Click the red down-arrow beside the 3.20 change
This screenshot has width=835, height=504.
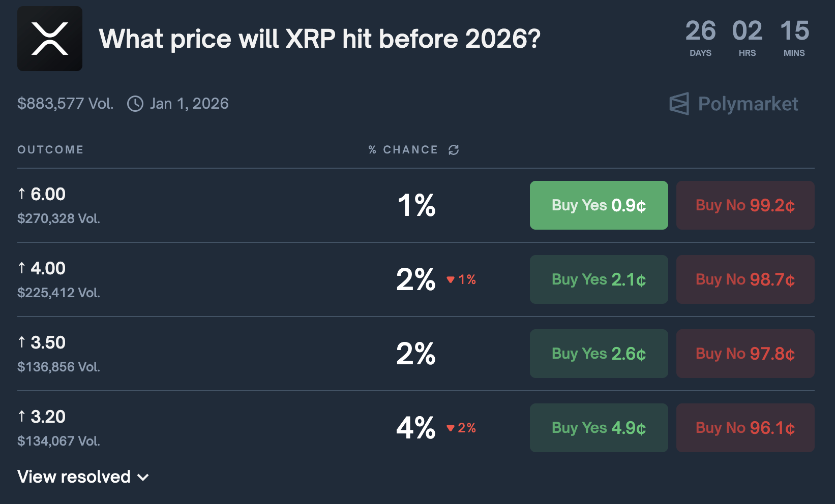pyautogui.click(x=451, y=428)
